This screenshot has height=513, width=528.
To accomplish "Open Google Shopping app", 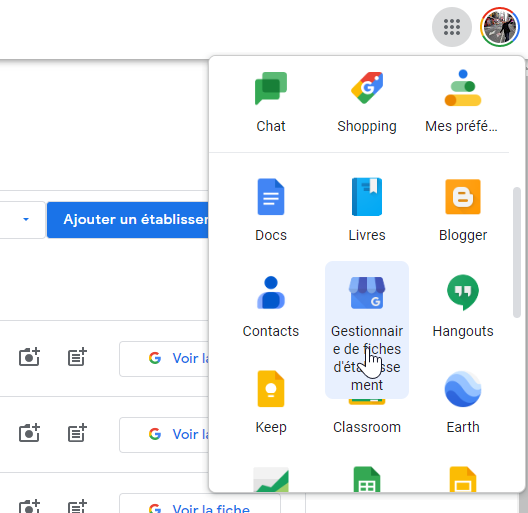I will [367, 102].
